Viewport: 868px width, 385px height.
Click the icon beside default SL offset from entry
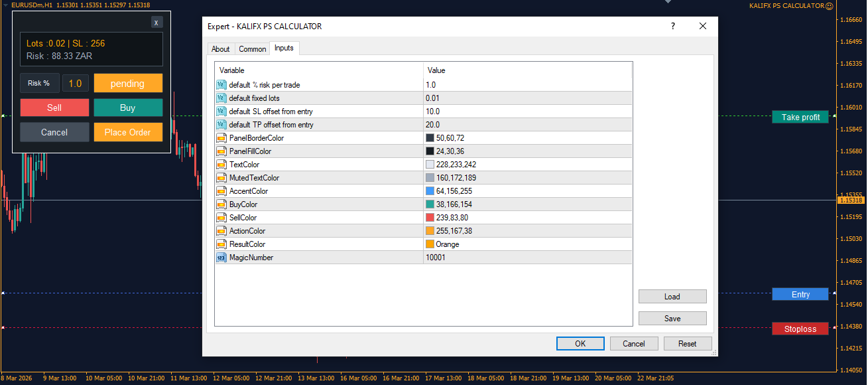[x=221, y=111]
